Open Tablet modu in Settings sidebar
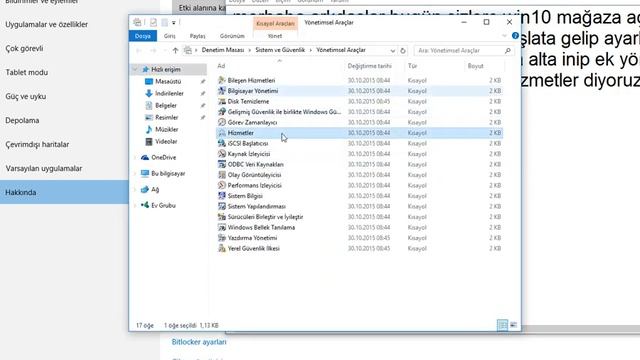This screenshot has width=640, height=360. 27,72
